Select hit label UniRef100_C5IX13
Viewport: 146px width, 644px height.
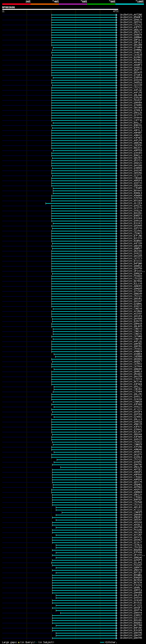tap(131, 25)
